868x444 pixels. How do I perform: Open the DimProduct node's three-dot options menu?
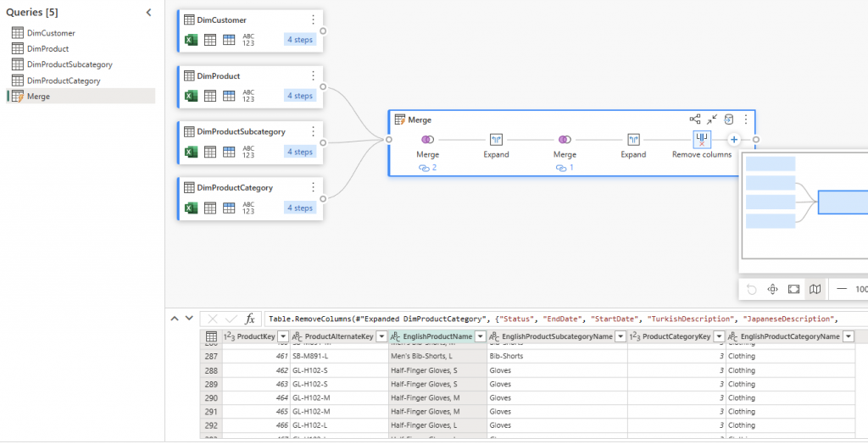(x=313, y=75)
